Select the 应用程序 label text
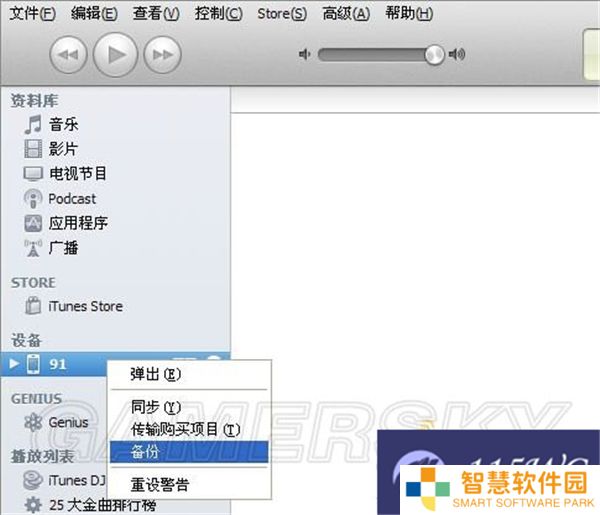600x515 pixels. tap(78, 223)
